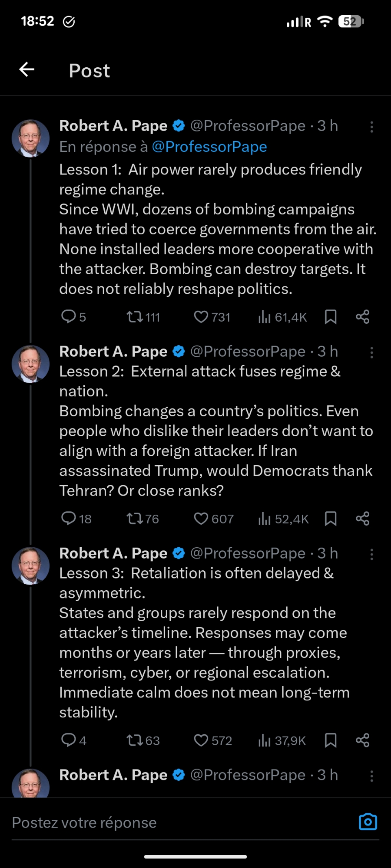
Task: Bookmark the Lesson 1 post
Action: (x=331, y=317)
